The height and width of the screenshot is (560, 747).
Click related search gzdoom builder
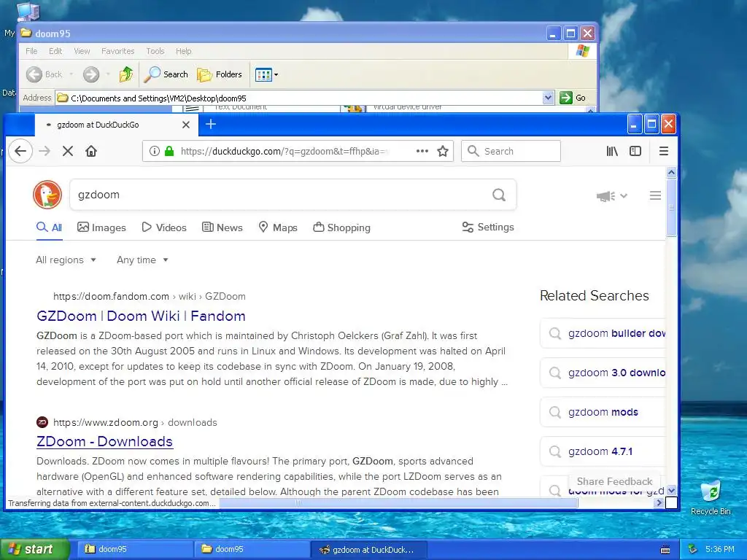[x=603, y=333]
